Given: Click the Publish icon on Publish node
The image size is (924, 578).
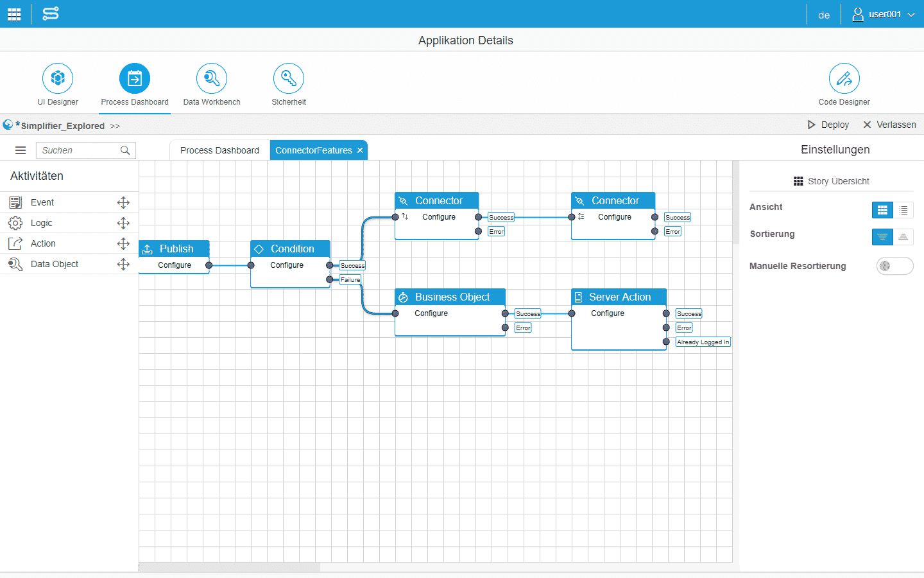Looking at the screenshot, I should [147, 249].
